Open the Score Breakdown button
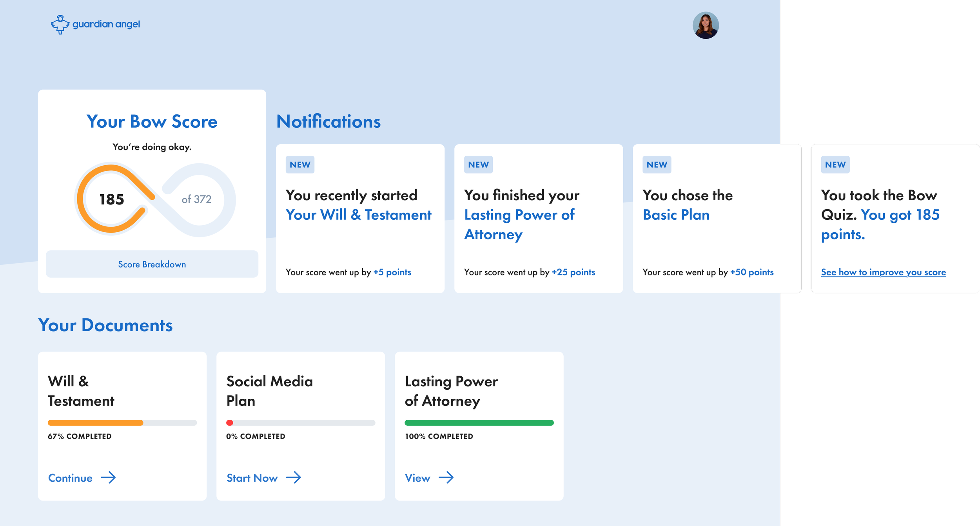 coord(152,264)
